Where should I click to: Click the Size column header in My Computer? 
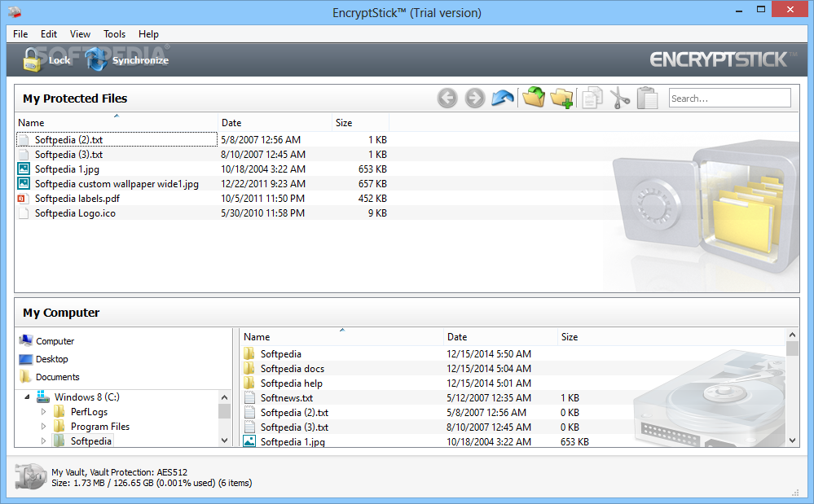tap(569, 336)
